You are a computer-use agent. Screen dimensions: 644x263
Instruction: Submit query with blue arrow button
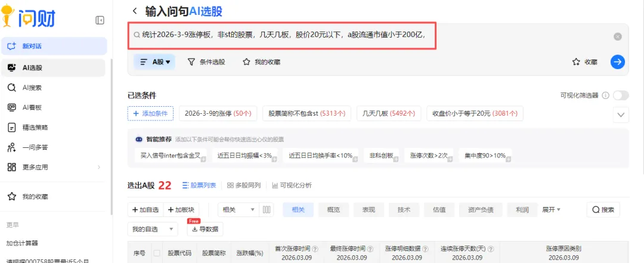coord(617,62)
